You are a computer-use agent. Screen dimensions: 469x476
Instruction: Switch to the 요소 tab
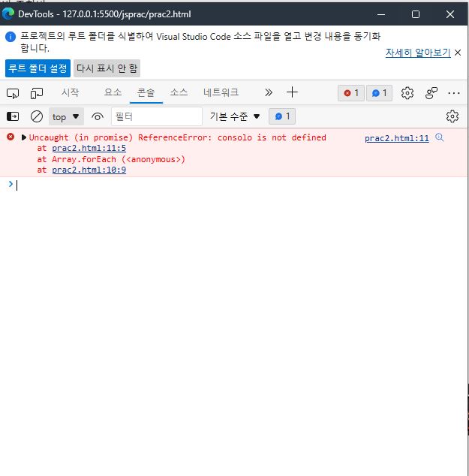coord(113,92)
